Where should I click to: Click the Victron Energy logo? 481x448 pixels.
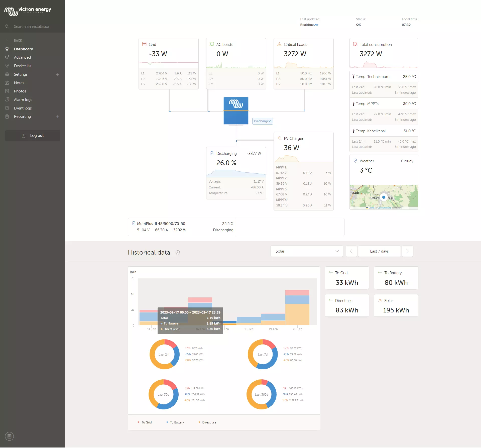tap(28, 11)
